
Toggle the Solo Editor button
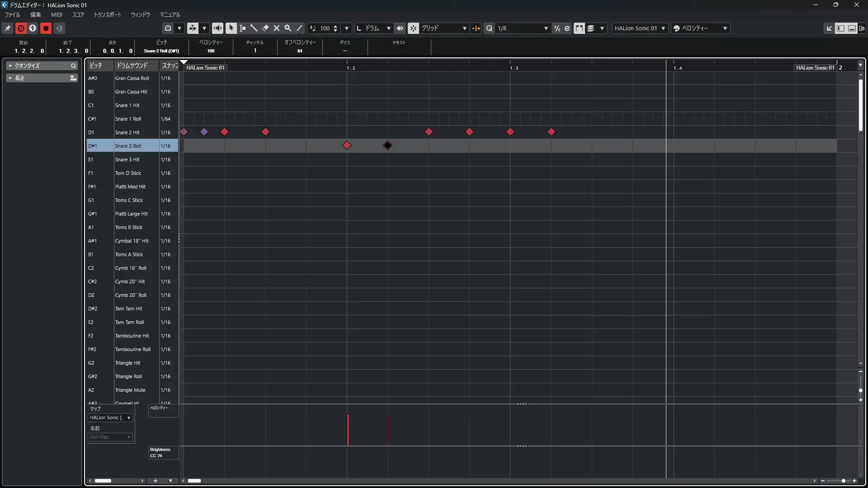click(x=21, y=28)
